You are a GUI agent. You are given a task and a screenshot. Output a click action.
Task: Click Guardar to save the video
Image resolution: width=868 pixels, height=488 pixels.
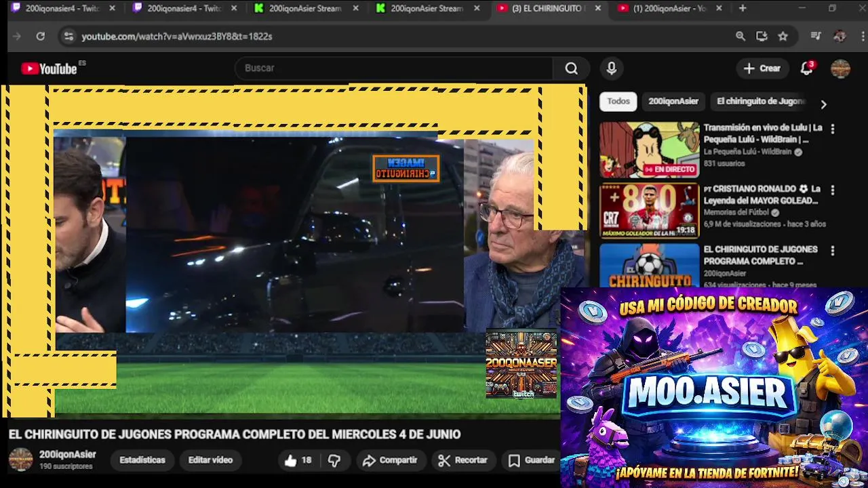[x=532, y=460]
